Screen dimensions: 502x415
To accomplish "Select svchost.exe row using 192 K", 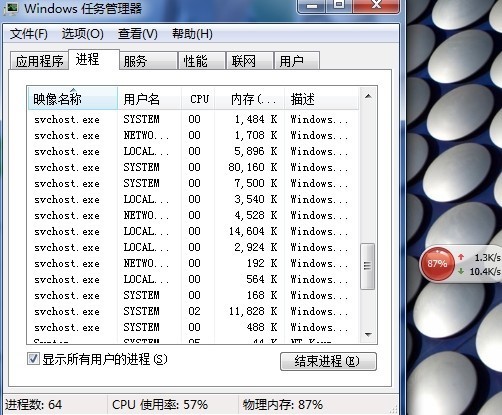I will click(x=193, y=263).
